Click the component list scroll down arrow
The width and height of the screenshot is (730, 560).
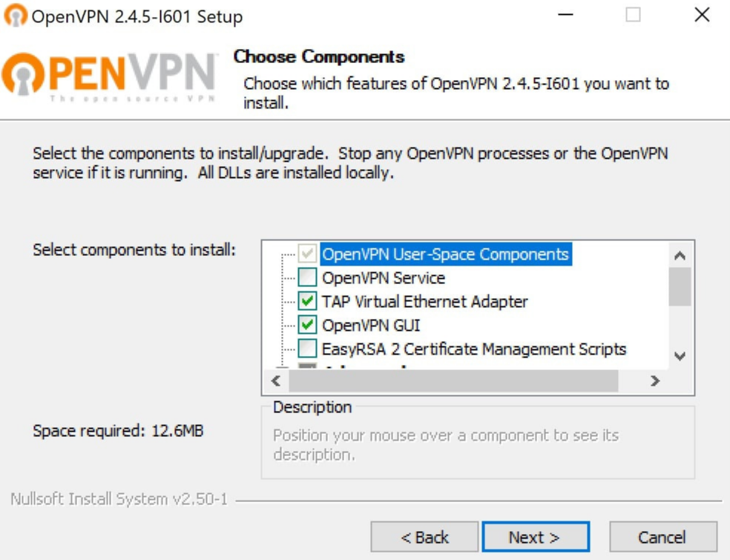click(680, 357)
